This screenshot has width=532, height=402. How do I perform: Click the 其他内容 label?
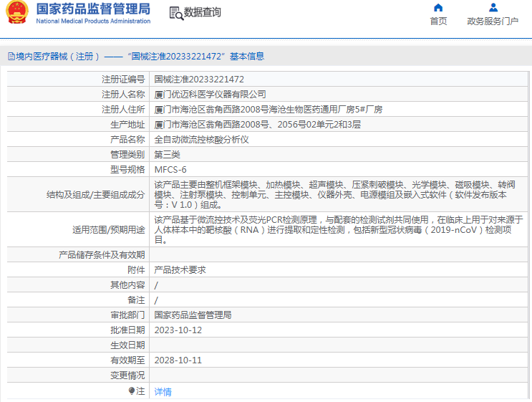pos(128,285)
